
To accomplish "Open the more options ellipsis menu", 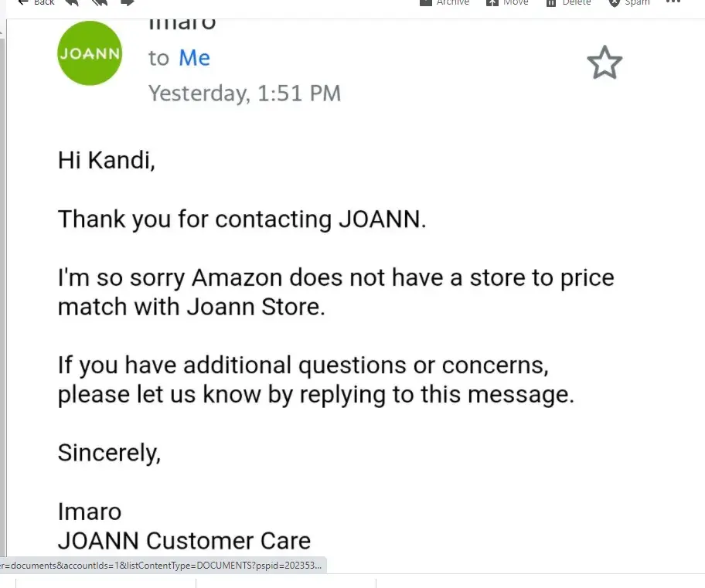I will pos(673,2).
